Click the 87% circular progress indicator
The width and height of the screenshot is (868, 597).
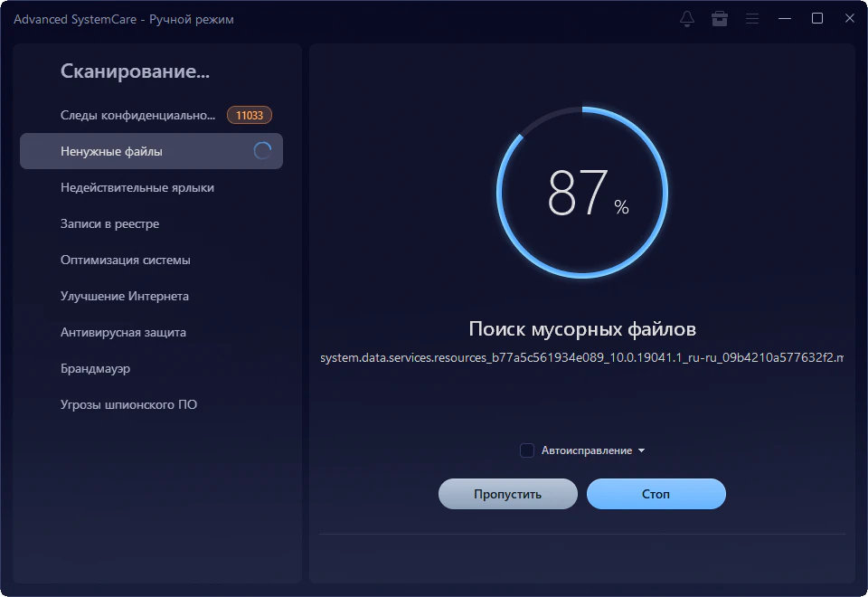tap(582, 192)
